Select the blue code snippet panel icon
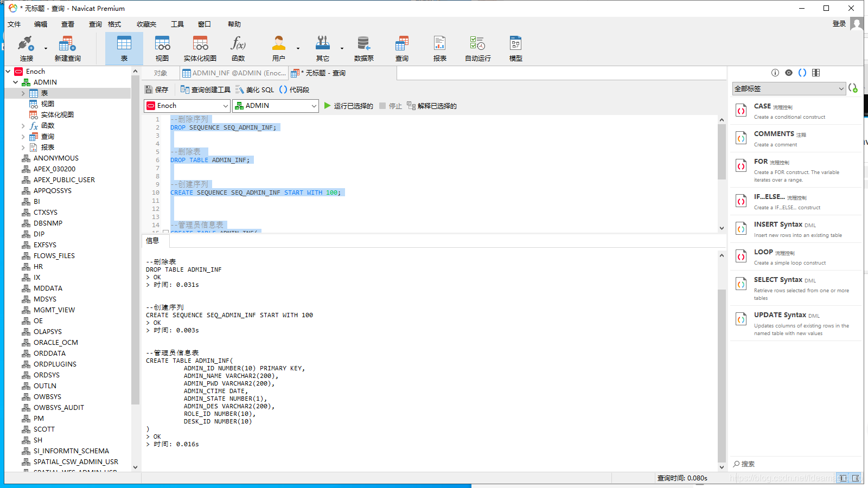This screenshot has height=488, width=868. tap(802, 73)
